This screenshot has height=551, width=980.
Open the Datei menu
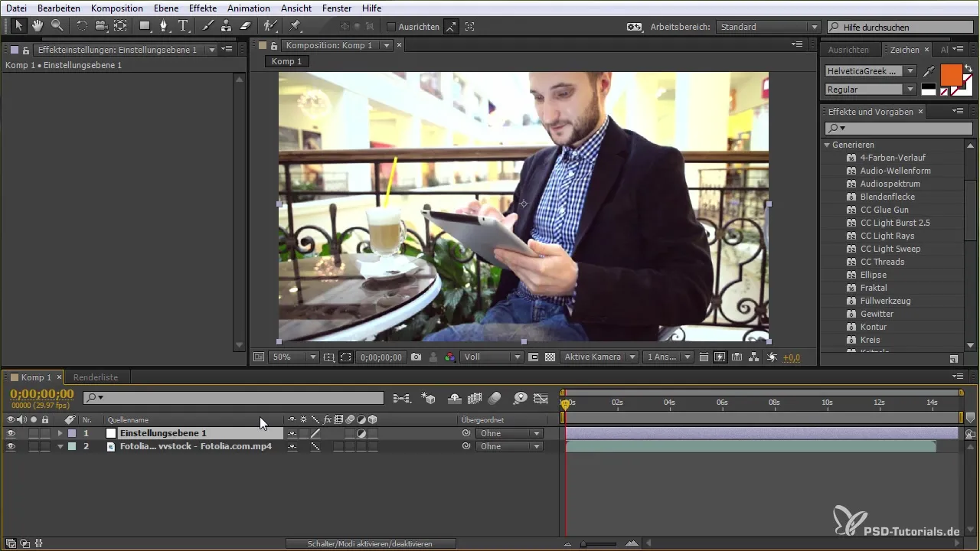point(16,8)
